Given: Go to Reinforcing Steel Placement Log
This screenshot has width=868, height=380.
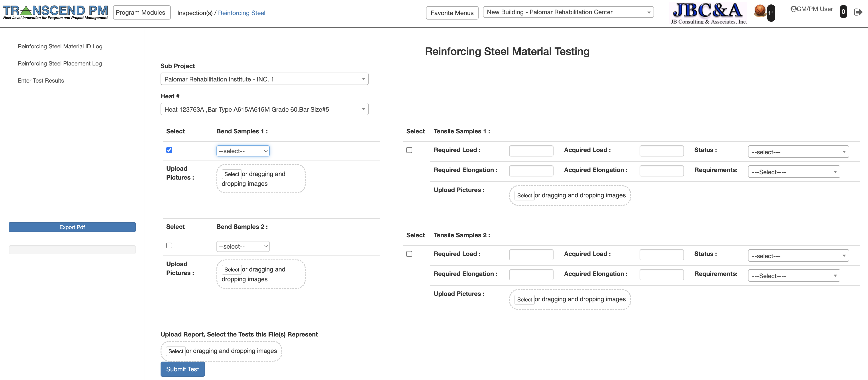Looking at the screenshot, I should coord(60,63).
